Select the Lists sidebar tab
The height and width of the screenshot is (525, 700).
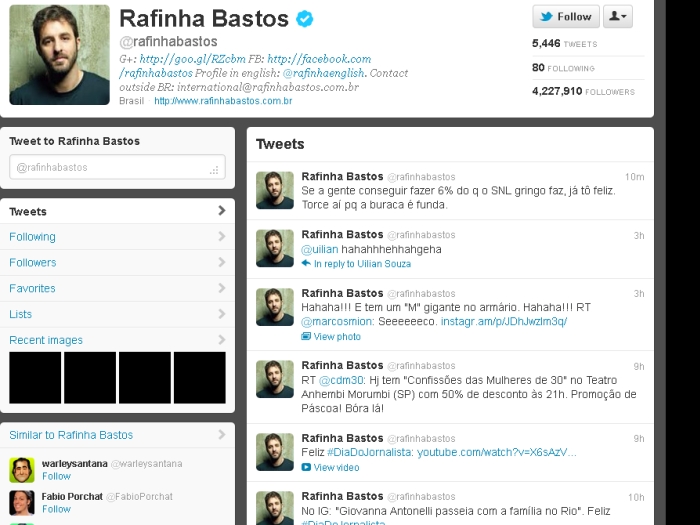(x=117, y=314)
